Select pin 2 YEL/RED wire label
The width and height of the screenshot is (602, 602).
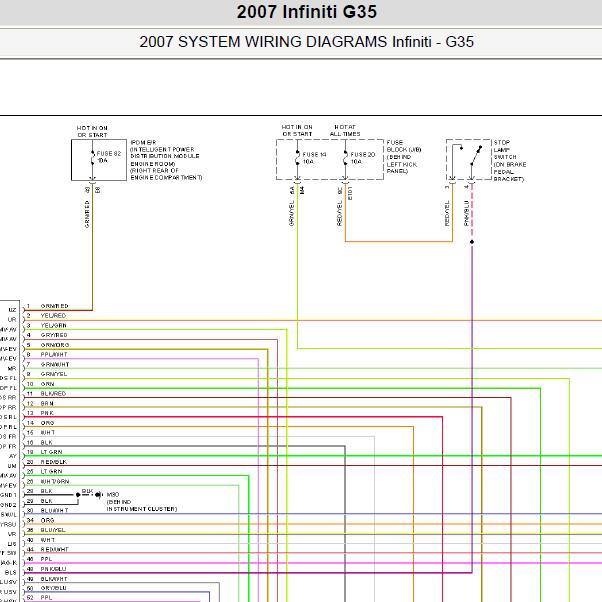point(53,316)
